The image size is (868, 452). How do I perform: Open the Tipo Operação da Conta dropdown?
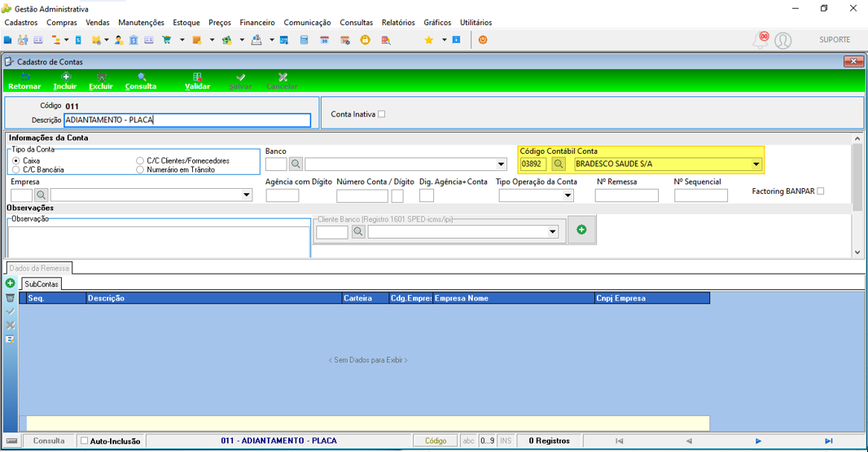coord(568,195)
